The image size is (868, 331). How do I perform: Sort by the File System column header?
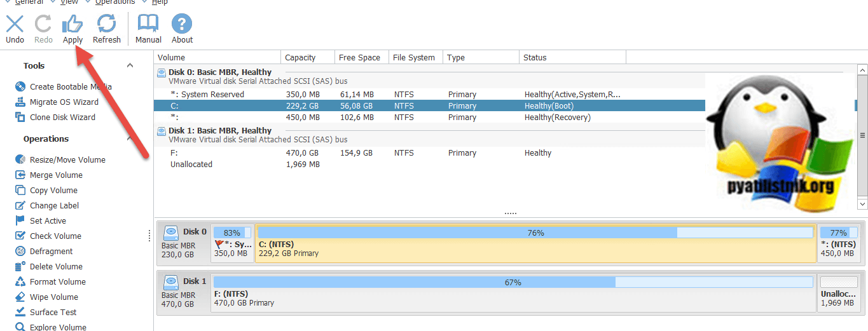tap(416, 57)
